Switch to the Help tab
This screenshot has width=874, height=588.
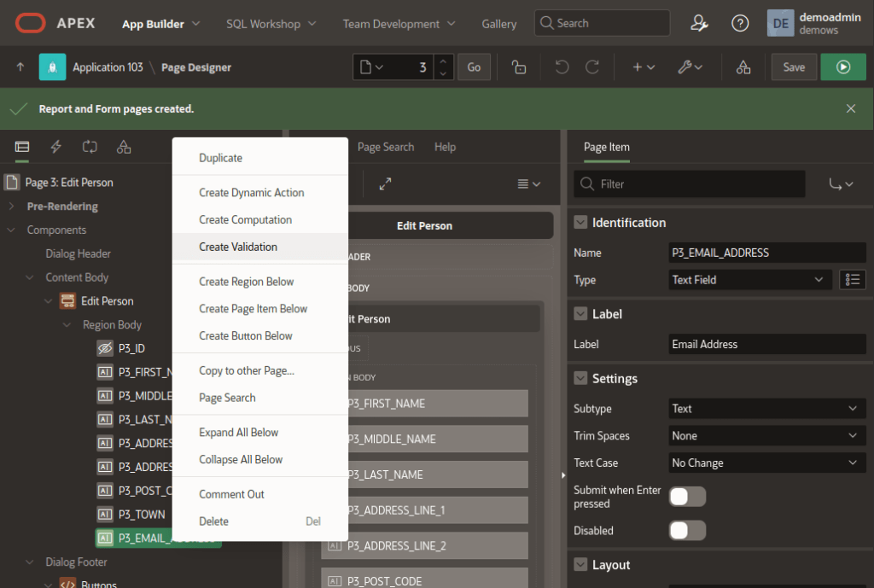[445, 147]
